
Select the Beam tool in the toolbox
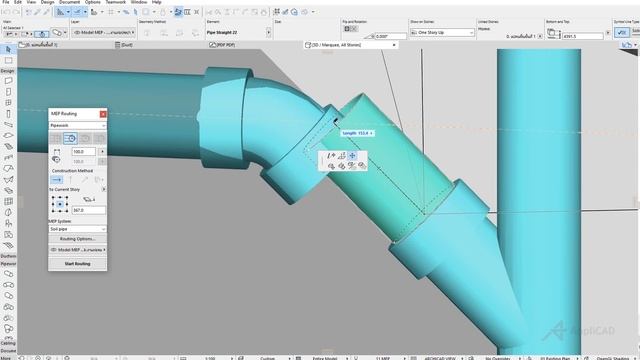8,124
